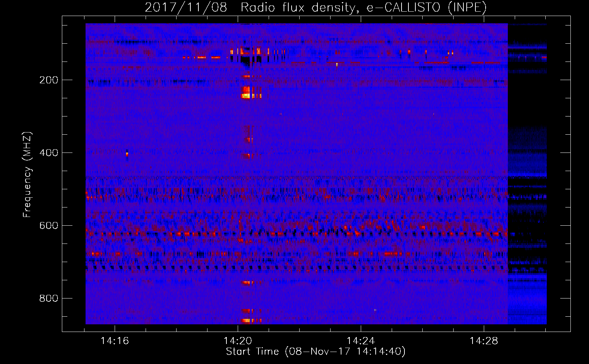Viewport: 589px width, 364px height.
Task: Click the 400 frequency tick label
Action: point(49,153)
